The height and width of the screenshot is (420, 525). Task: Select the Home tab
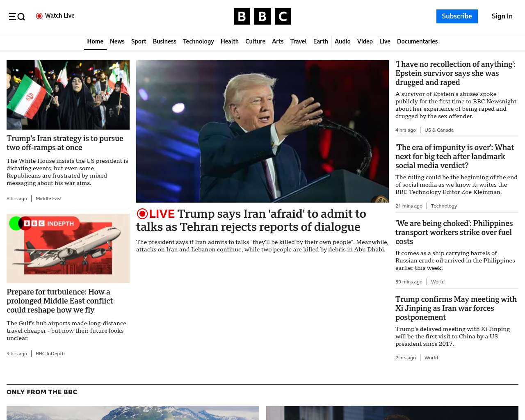(95, 41)
